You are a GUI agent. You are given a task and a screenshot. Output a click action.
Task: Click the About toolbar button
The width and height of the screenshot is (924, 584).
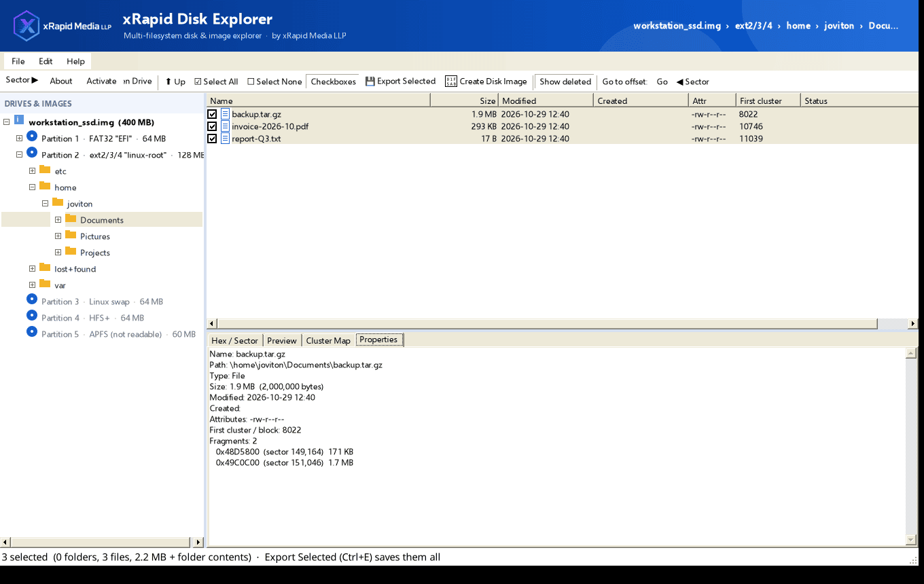pyautogui.click(x=61, y=81)
